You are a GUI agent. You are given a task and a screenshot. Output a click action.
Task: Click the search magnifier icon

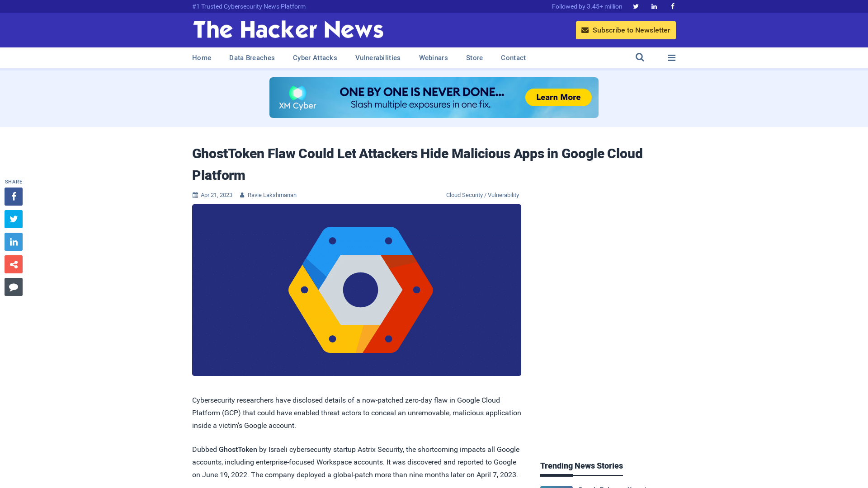coord(640,57)
